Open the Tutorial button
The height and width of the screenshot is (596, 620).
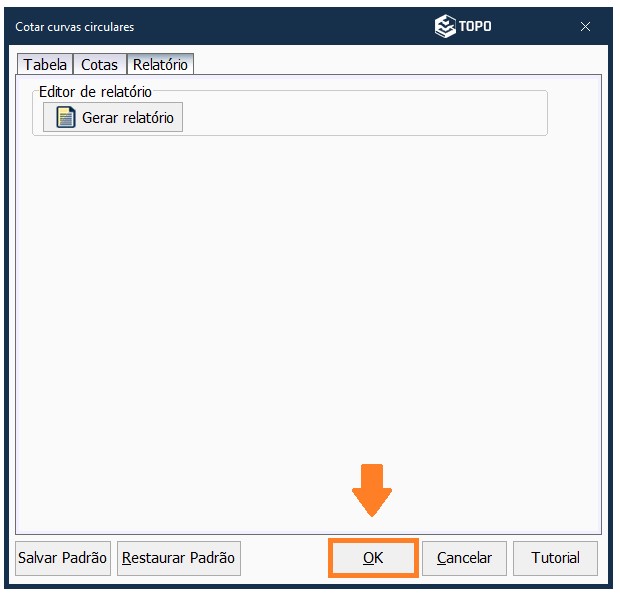pyautogui.click(x=555, y=558)
